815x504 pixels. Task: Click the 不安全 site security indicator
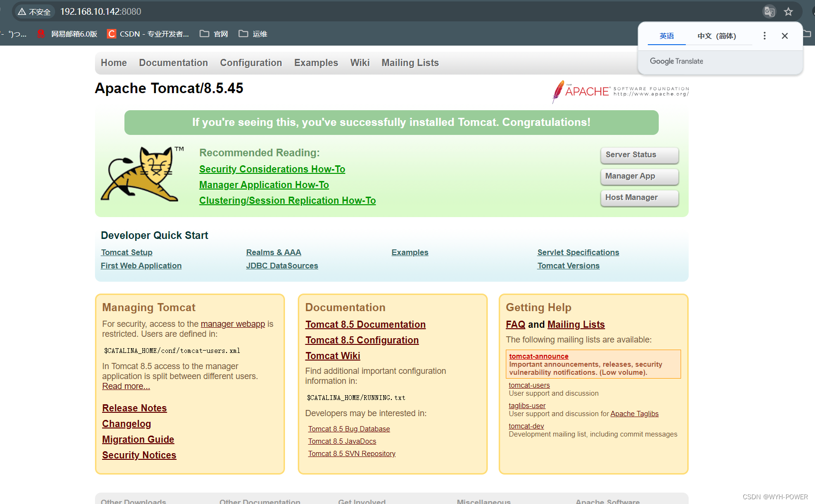coord(34,11)
